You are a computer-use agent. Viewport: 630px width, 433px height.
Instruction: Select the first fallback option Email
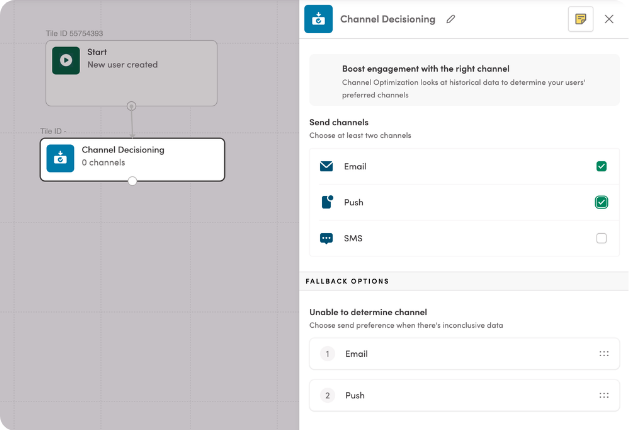(458, 354)
